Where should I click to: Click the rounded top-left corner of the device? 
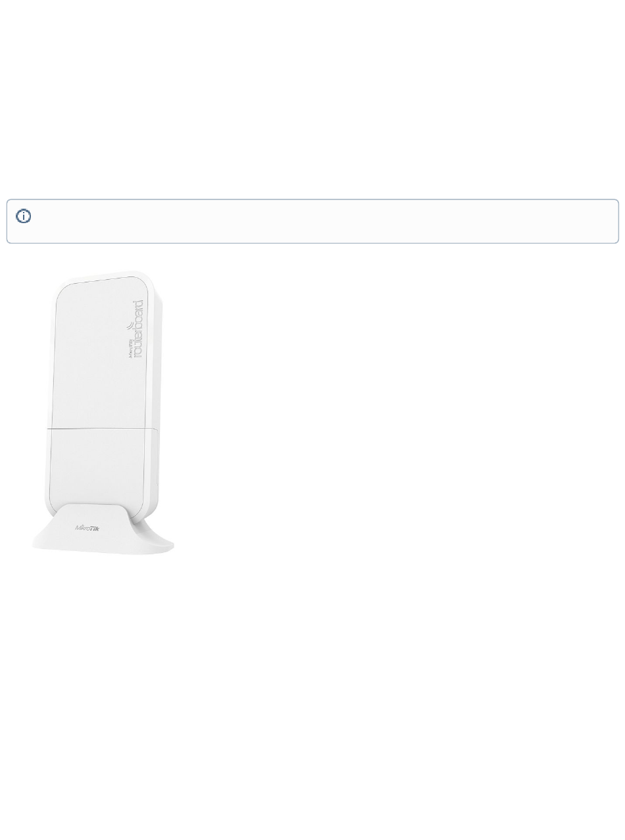tap(63, 288)
